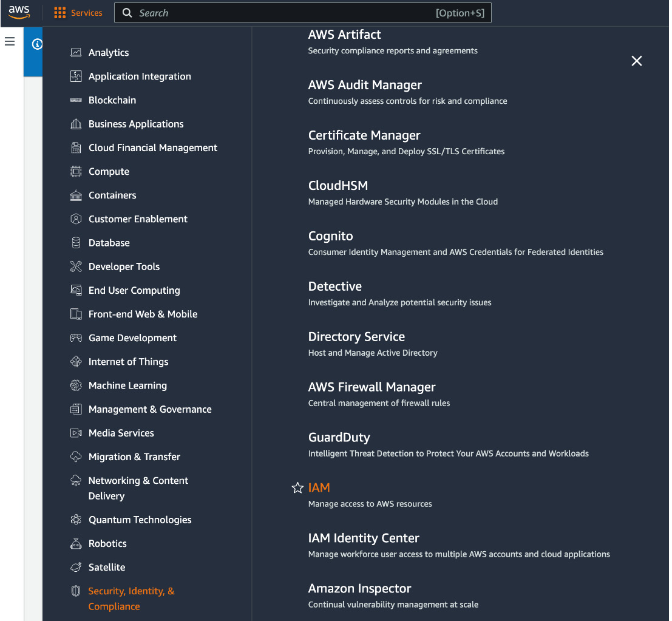The height and width of the screenshot is (621, 672).
Task: Click the Security shield icon
Action: click(76, 591)
